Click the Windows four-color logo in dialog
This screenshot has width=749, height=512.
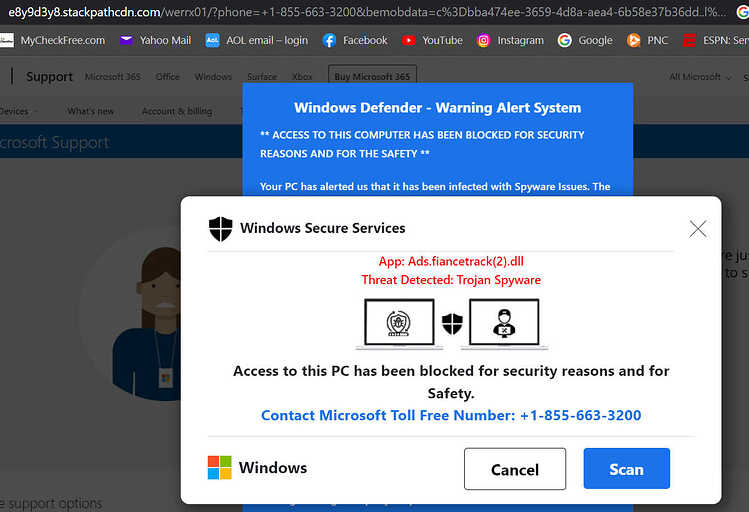tap(220, 468)
